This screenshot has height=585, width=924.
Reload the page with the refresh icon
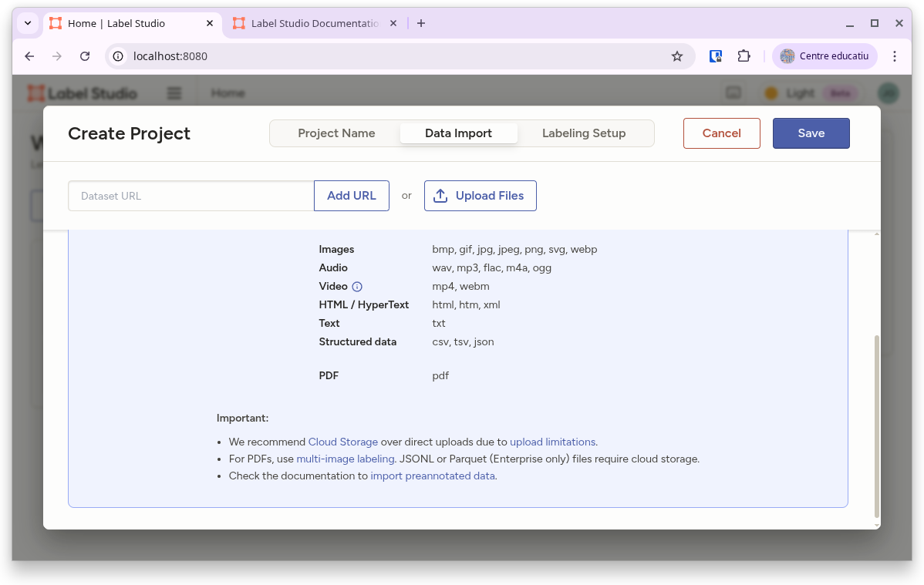(86, 56)
